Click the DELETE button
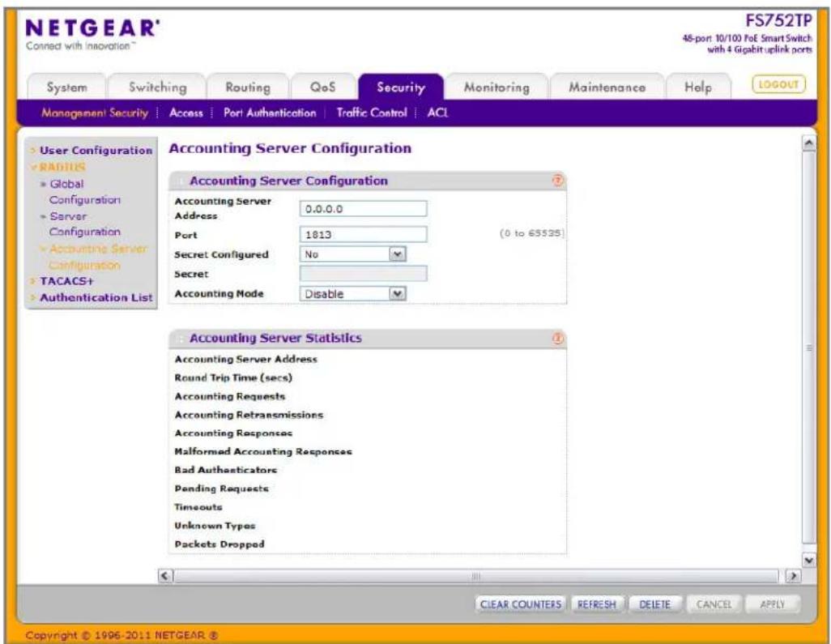831x644 pixels. [654, 604]
